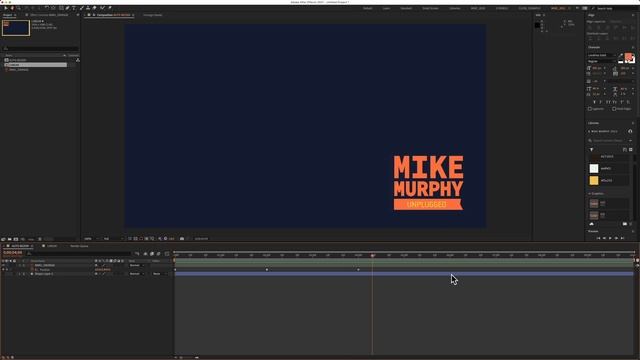Select the Brush tool

click(82, 8)
